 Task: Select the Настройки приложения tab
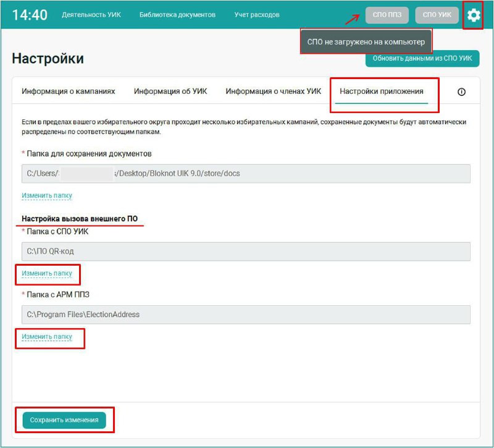tap(382, 91)
